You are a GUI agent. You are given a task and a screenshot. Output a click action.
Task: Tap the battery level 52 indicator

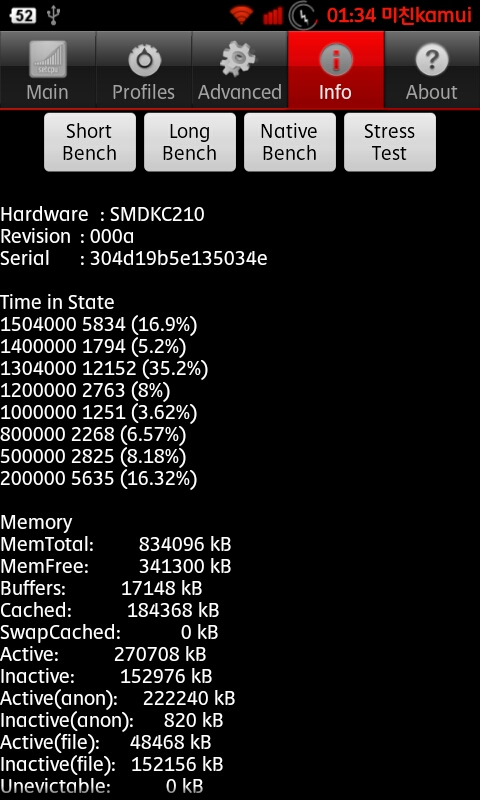click(x=23, y=15)
